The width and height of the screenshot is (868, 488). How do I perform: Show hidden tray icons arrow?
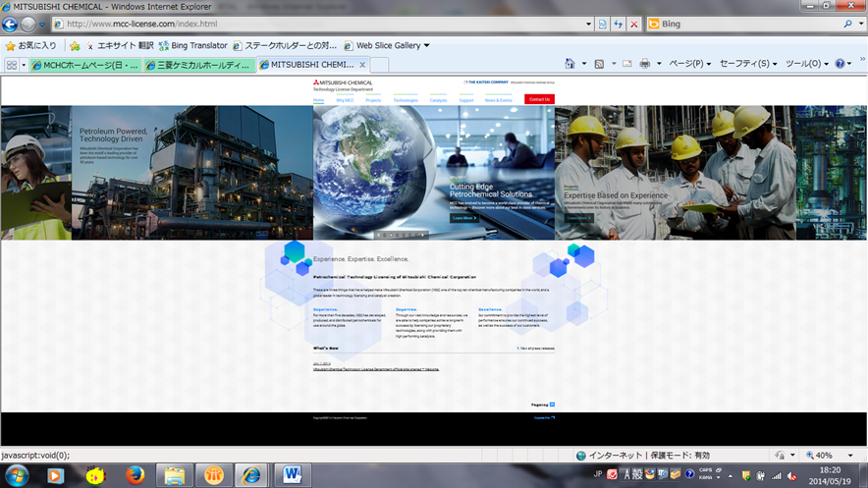tap(731, 476)
